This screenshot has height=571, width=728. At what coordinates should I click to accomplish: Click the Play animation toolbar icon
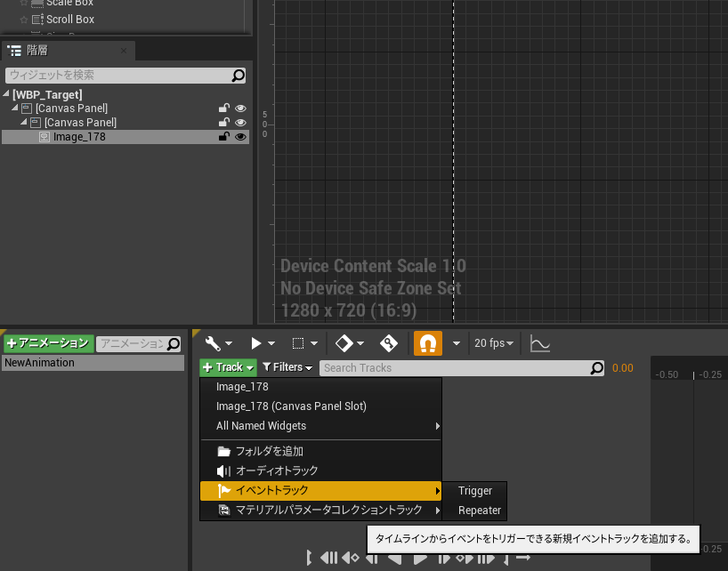[255, 343]
